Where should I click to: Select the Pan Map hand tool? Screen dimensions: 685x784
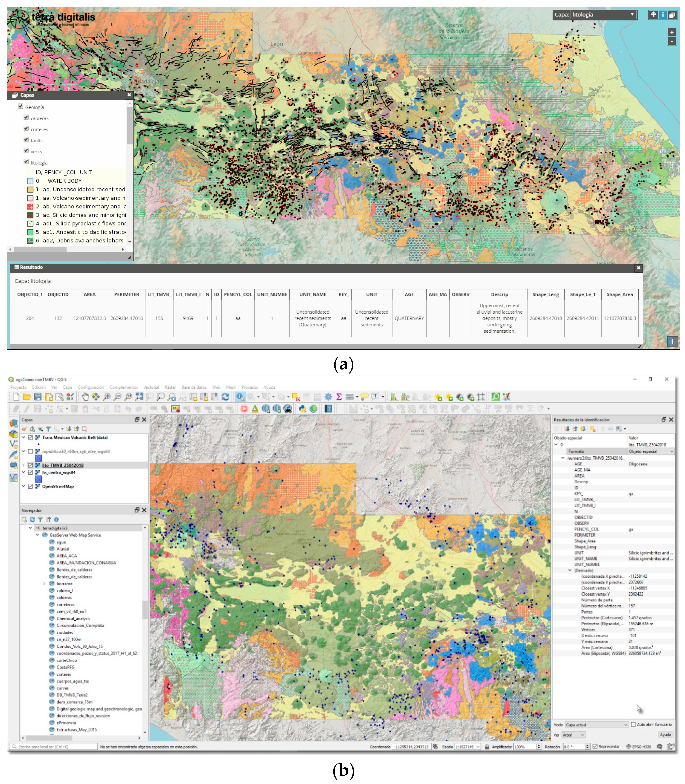click(85, 397)
